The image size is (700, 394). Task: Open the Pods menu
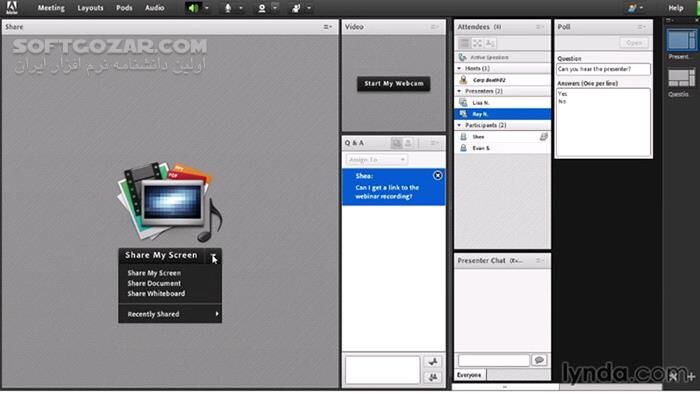[124, 8]
